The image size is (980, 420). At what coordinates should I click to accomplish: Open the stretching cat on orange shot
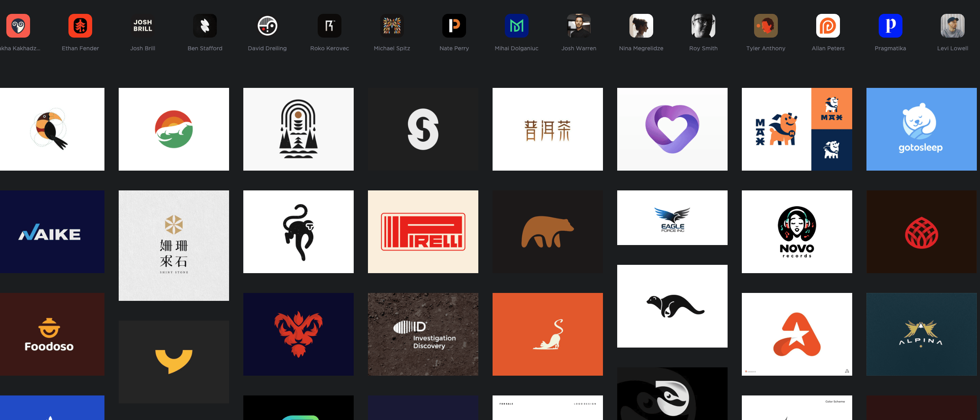coord(548,334)
